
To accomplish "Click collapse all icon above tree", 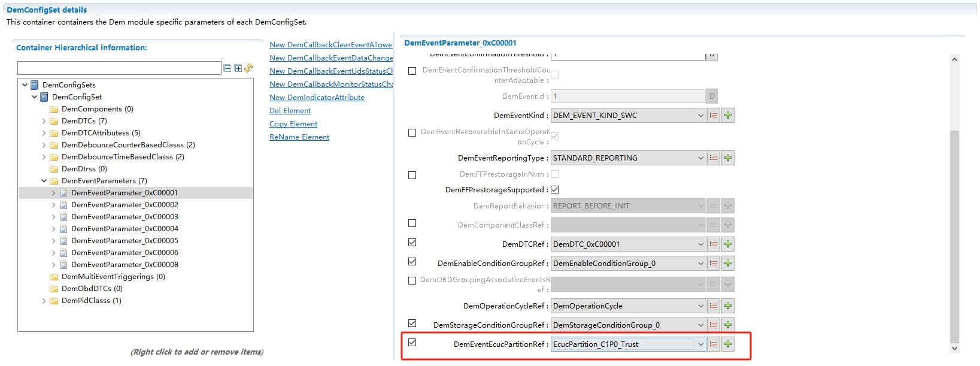I will [x=227, y=68].
